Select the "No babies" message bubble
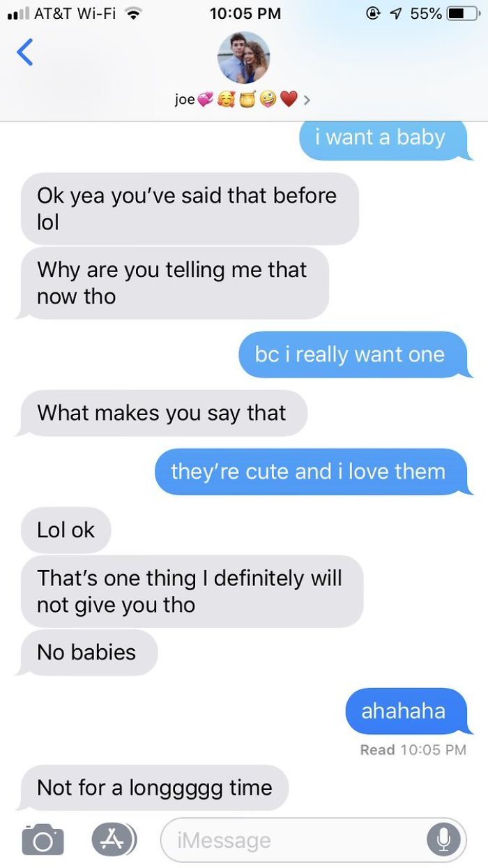488x868 pixels. pyautogui.click(x=87, y=652)
